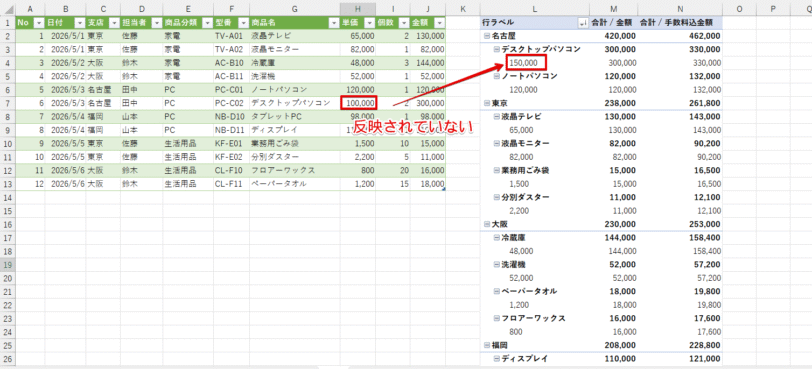This screenshot has height=369, width=812.
Task: Select cell containing CL-F10
Action: click(231, 170)
